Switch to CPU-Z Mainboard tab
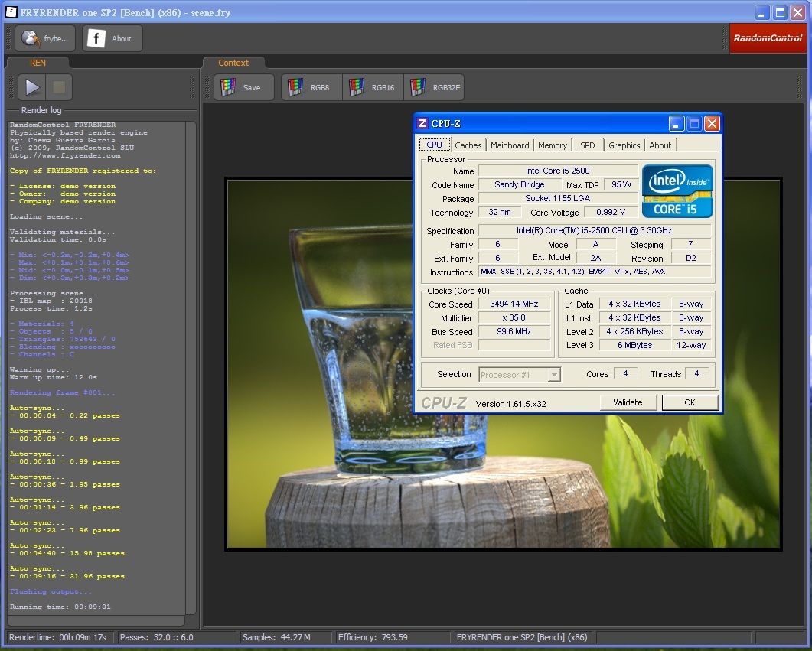 pos(510,145)
